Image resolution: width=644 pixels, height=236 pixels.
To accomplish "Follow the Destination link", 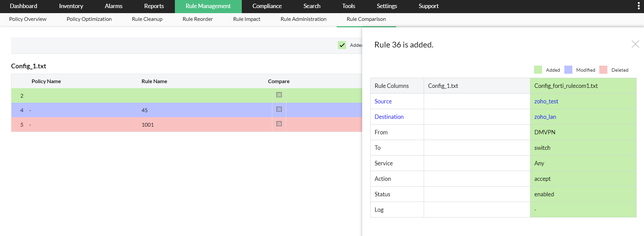I will tap(389, 117).
